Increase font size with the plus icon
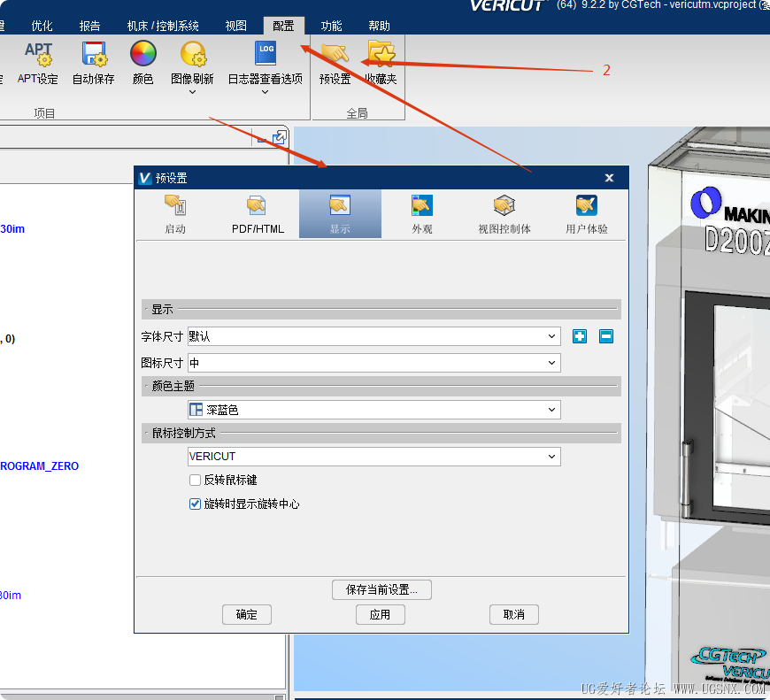 (580, 336)
